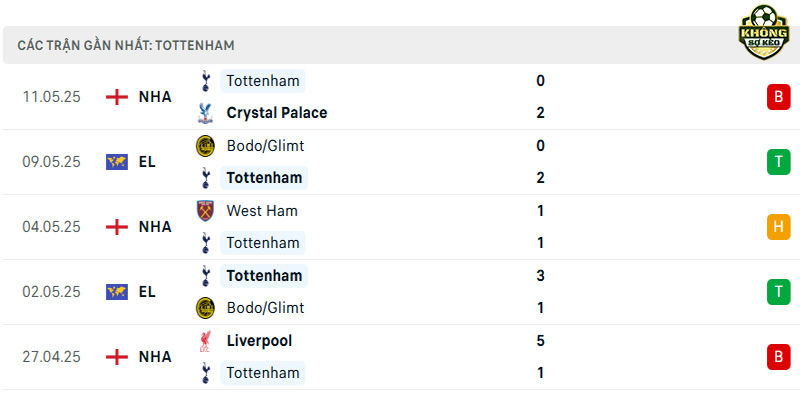The image size is (800, 400).
Task: Click the West Ham team name
Action: (x=262, y=211)
